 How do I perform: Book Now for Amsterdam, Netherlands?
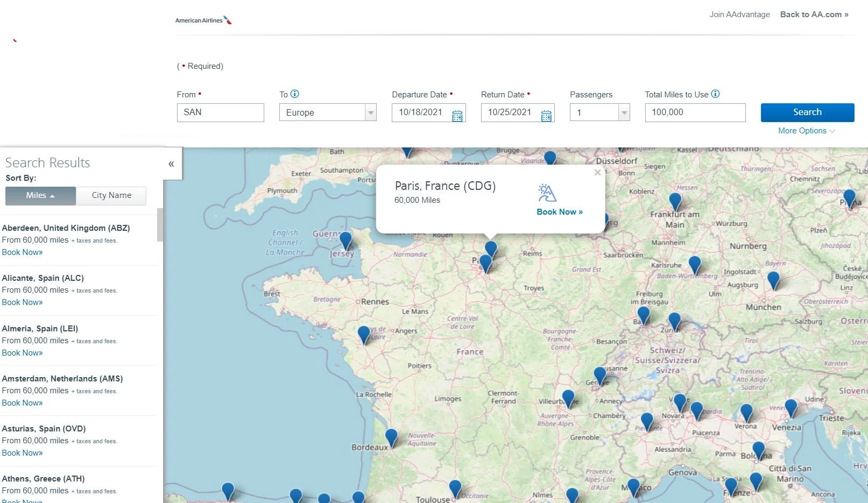22,403
